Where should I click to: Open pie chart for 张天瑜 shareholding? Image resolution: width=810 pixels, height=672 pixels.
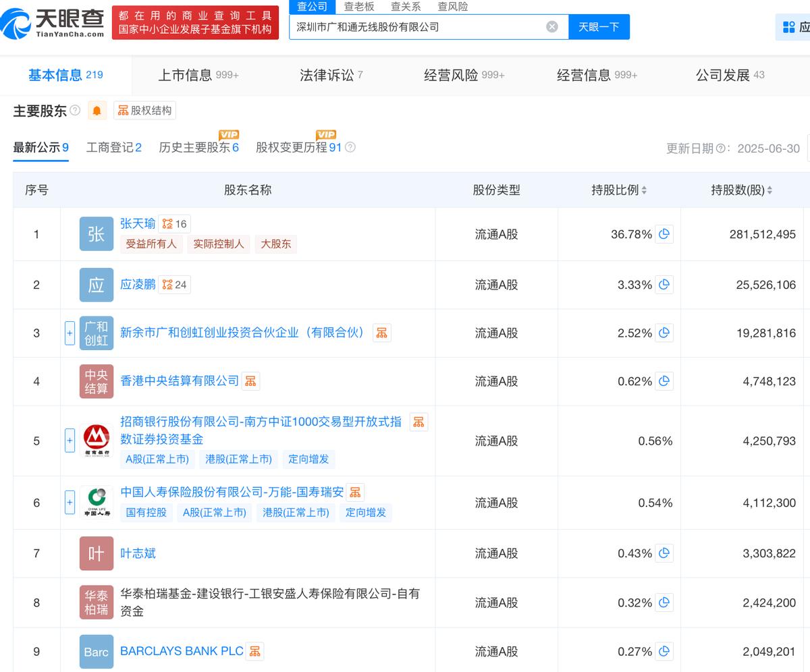pos(664,234)
